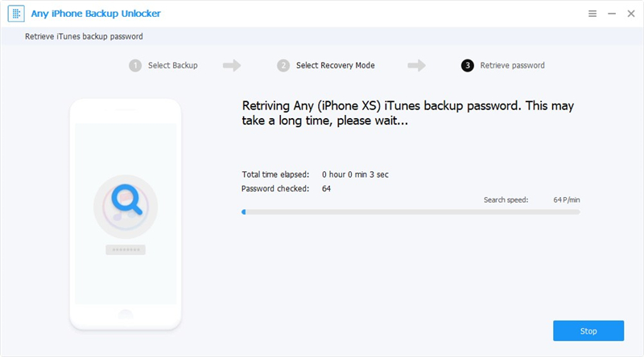Click the arrow after Select Recovery Mode
Screen dimensions: 644x357
(416, 65)
